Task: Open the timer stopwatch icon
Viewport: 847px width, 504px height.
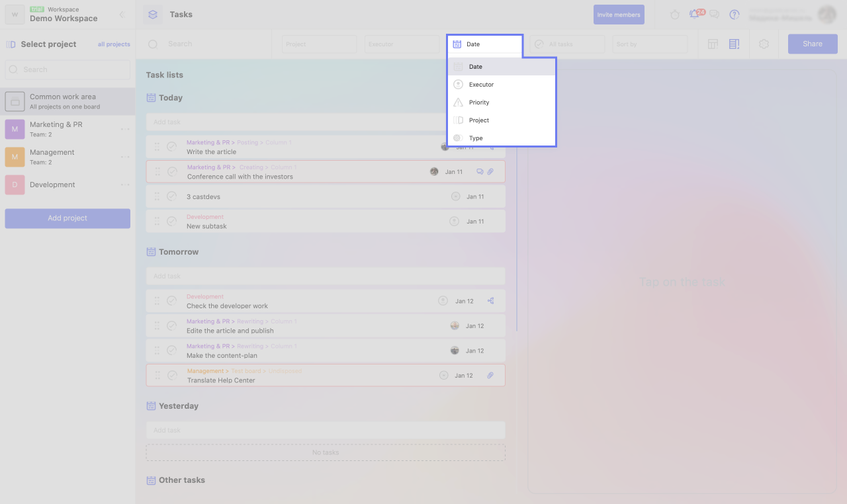Action: pyautogui.click(x=674, y=15)
